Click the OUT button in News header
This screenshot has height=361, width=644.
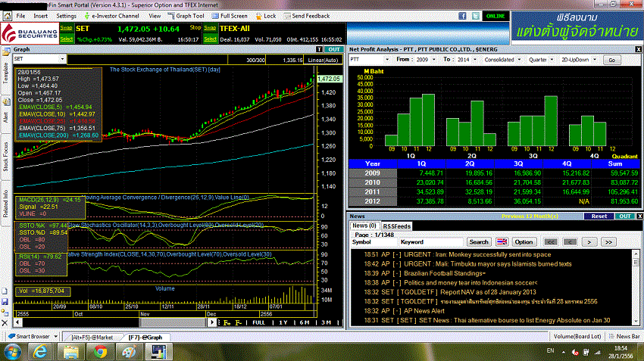click(625, 216)
